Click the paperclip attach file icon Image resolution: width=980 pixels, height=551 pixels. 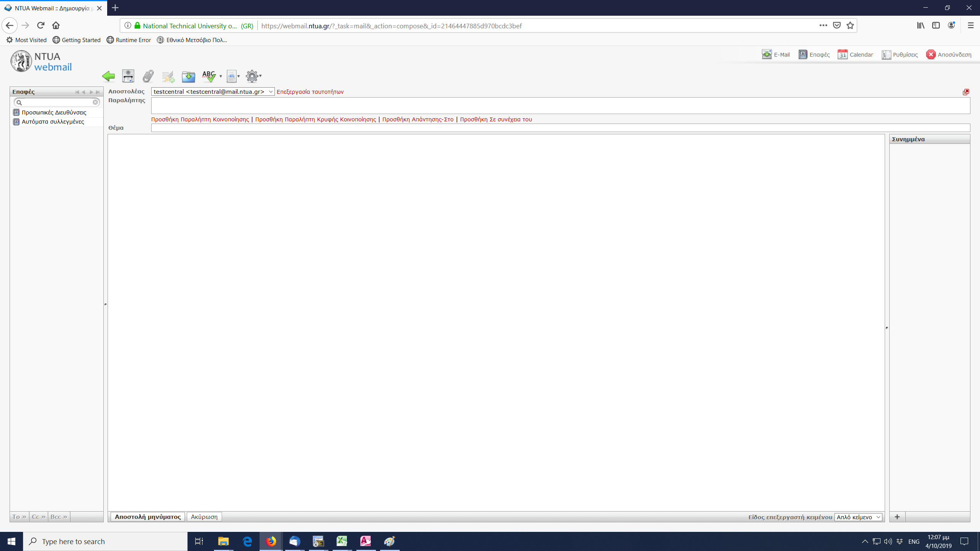coord(148,76)
